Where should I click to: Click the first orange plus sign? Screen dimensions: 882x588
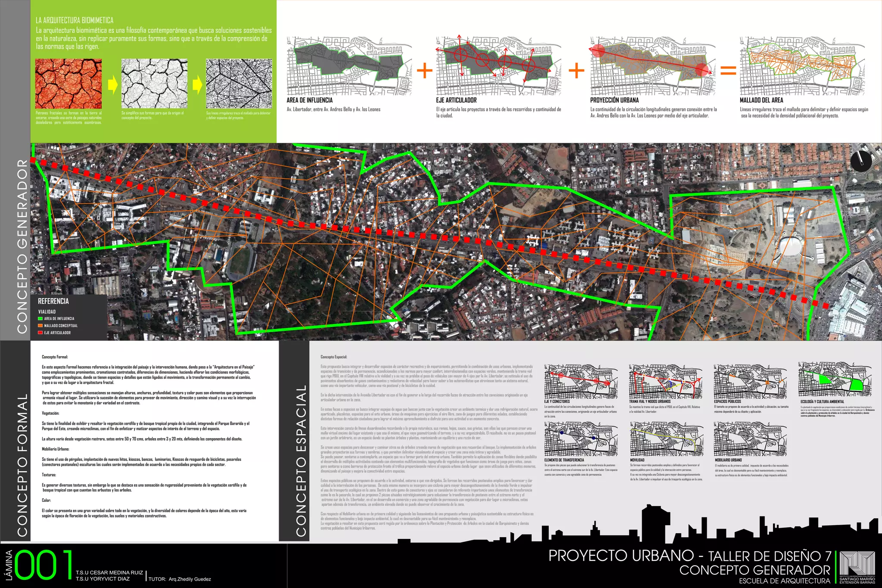click(x=424, y=70)
